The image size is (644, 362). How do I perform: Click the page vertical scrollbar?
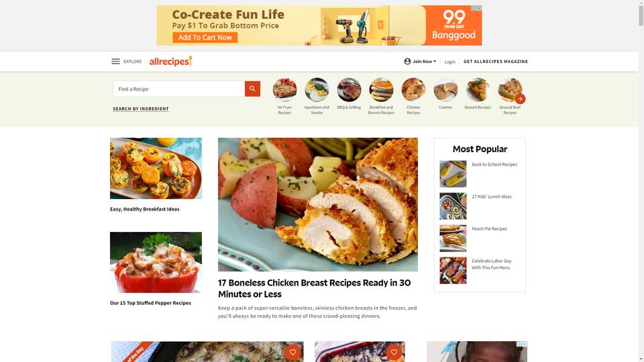(x=641, y=181)
